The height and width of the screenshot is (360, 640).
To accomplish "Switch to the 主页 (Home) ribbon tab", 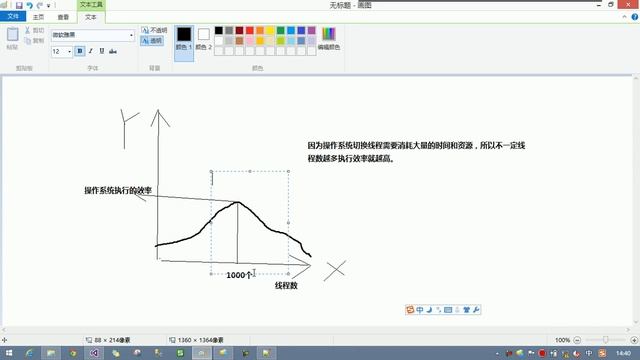I will 38,17.
